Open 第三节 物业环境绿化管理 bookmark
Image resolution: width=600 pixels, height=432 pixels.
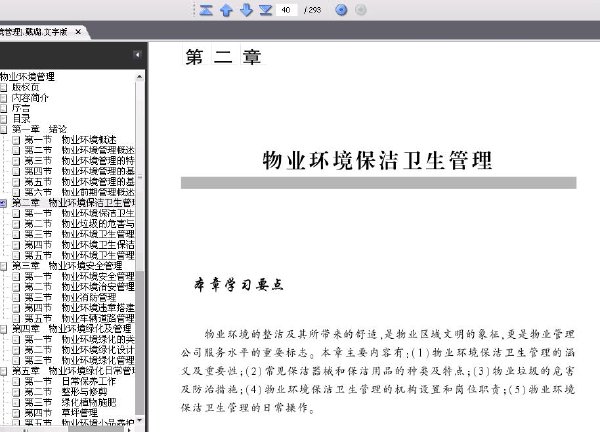point(80,361)
